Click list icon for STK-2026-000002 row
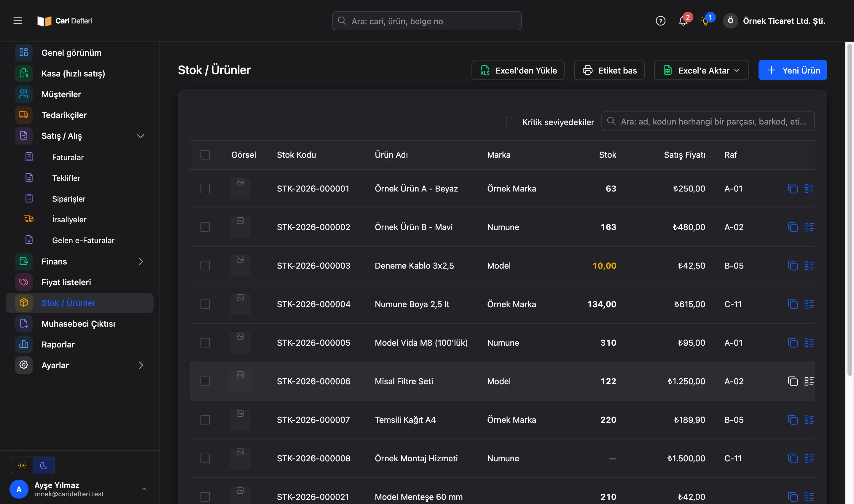Image resolution: width=854 pixels, height=504 pixels. pos(809,227)
